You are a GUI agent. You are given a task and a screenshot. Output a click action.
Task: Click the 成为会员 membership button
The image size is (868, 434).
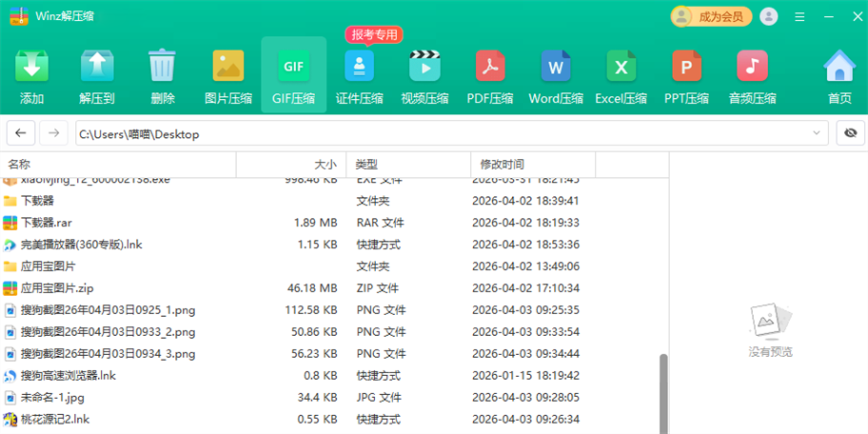point(712,16)
